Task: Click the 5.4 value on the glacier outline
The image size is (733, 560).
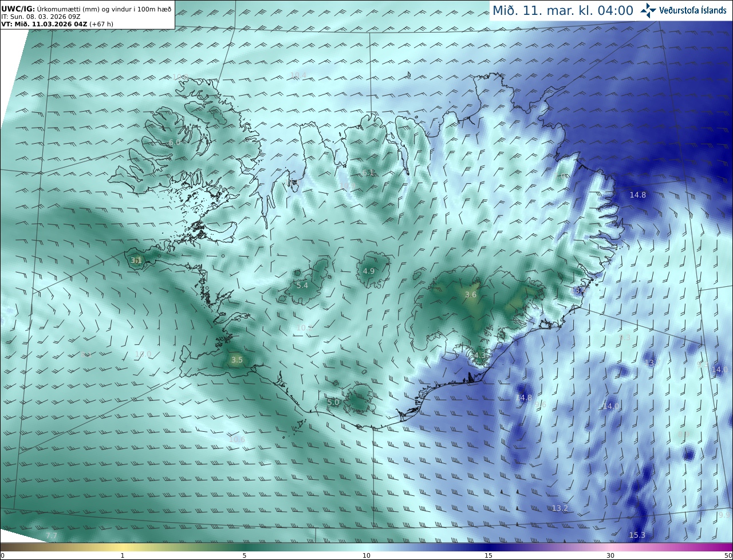Action: tap(302, 285)
